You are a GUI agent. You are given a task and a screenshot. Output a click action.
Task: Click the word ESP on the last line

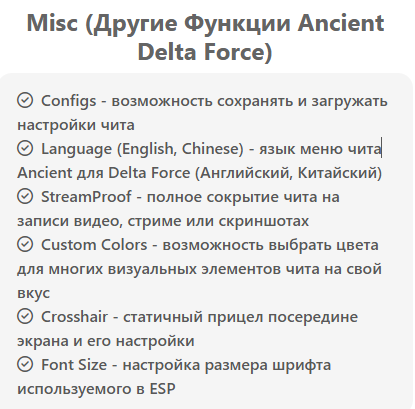(x=162, y=389)
